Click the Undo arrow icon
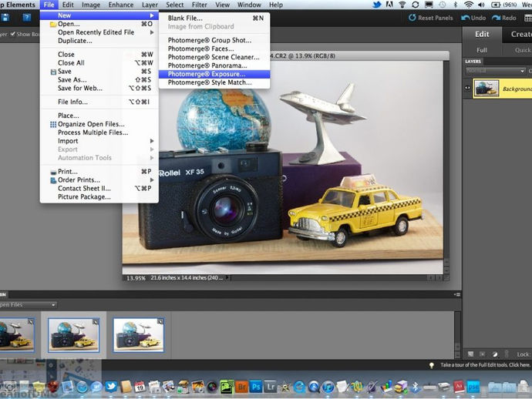Screen dimensions: 532x399 465,18
